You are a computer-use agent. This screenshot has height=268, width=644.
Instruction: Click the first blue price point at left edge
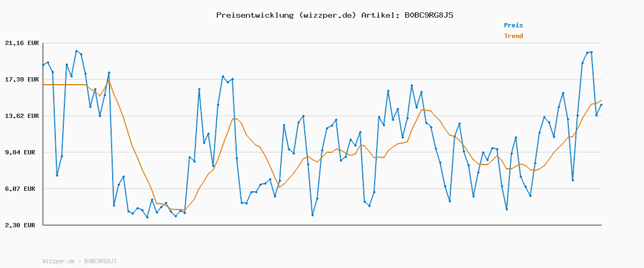point(43,65)
